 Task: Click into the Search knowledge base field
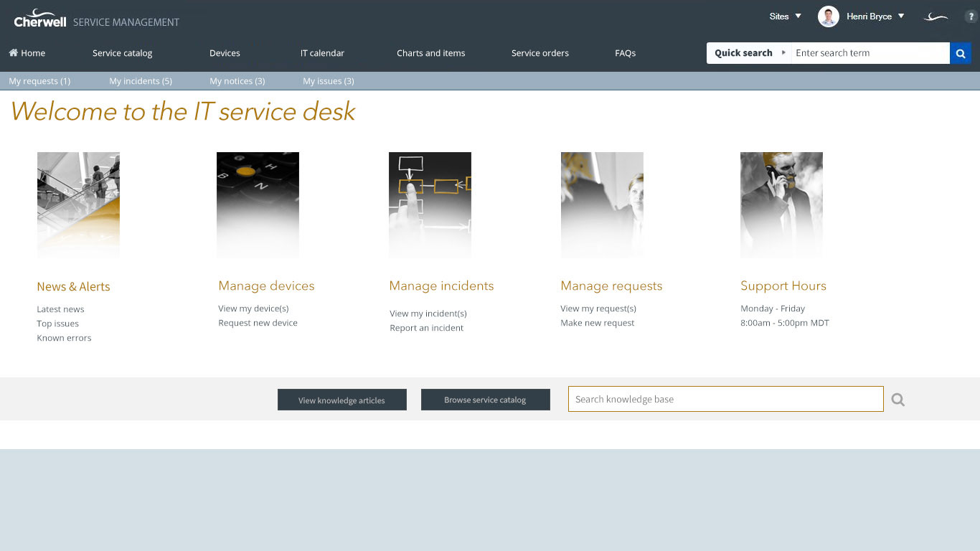pyautogui.click(x=725, y=399)
